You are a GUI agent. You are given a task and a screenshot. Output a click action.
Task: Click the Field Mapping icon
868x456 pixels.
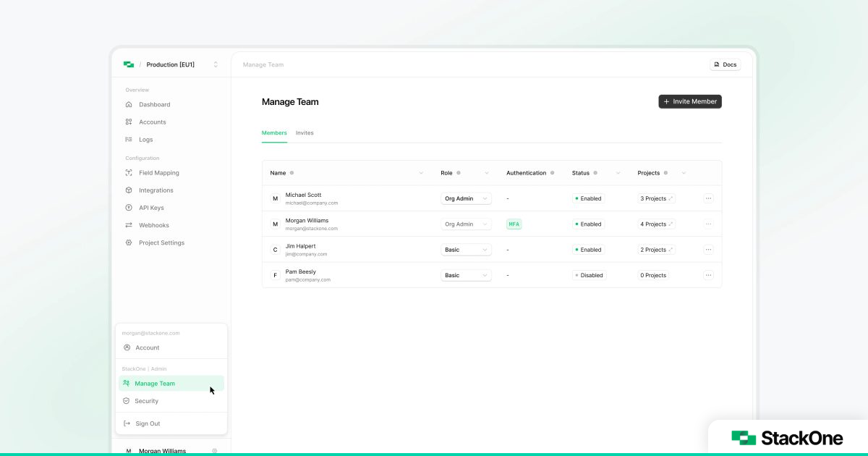click(x=128, y=173)
